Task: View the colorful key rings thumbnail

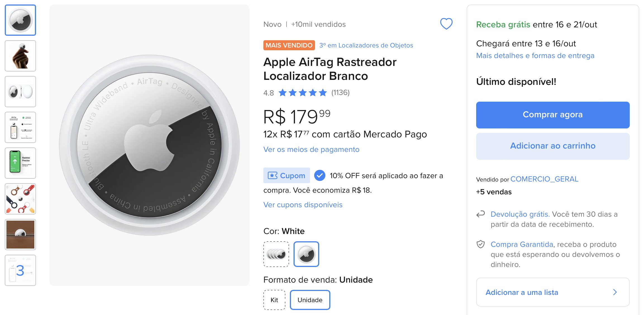Action: point(20,199)
